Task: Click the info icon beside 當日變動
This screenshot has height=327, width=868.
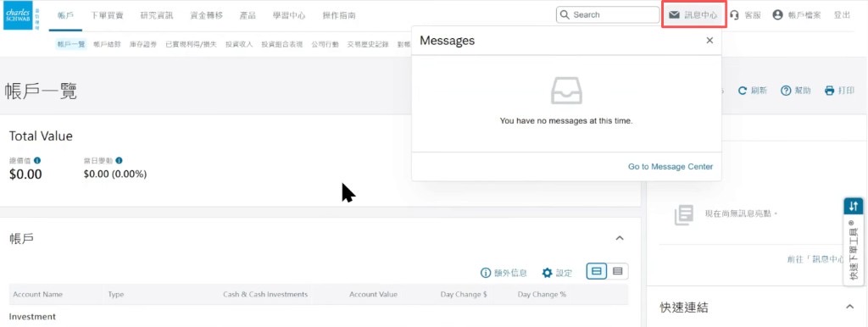Action: [119, 160]
